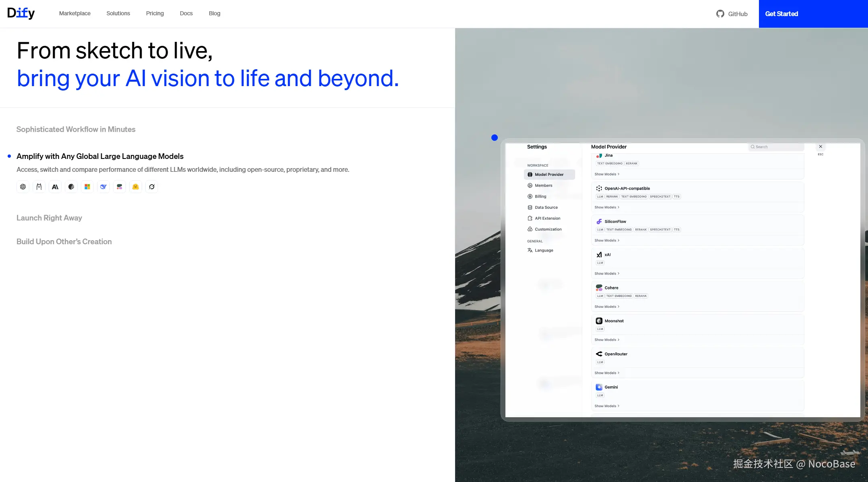Expand Show Models under Gemini
868x482 pixels.
coord(607,406)
